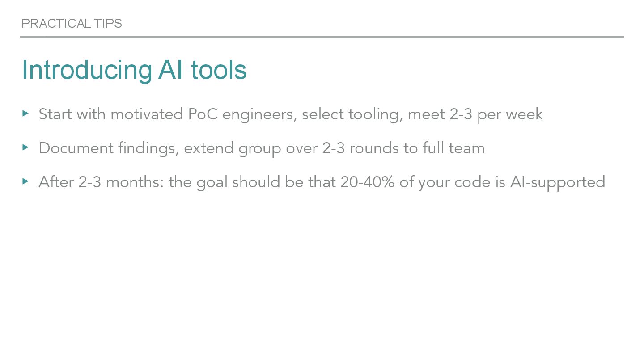Click "After 2-3 months:" text
The width and height of the screenshot is (644, 362).
point(102,182)
